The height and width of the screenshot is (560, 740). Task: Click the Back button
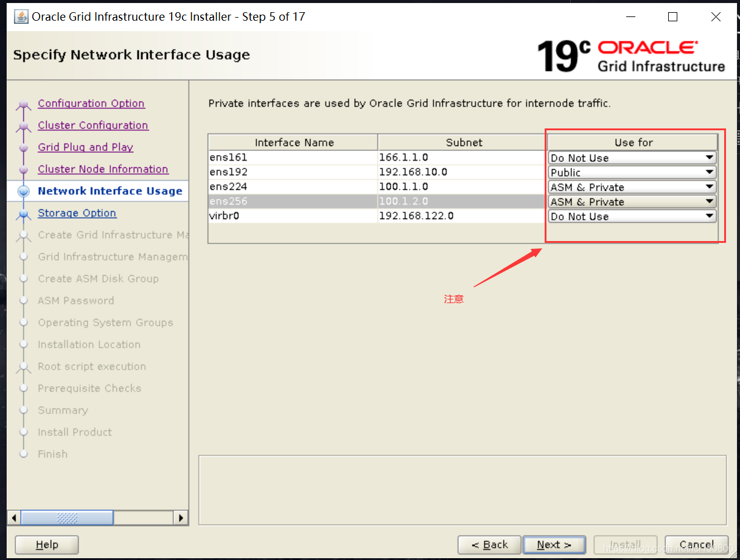tap(489, 545)
